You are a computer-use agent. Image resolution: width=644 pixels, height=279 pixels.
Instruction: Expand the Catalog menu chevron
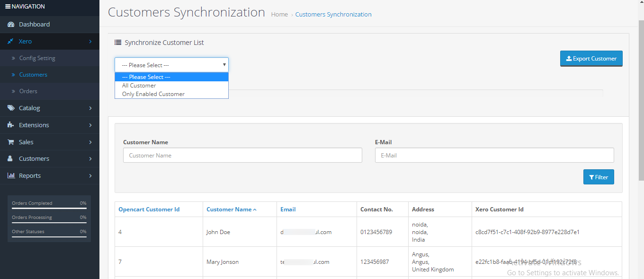coord(90,108)
